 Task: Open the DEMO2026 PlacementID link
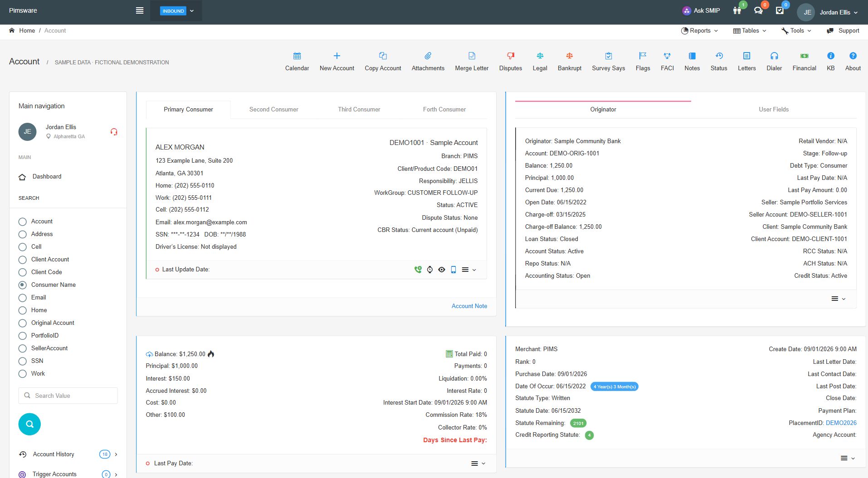(841, 423)
